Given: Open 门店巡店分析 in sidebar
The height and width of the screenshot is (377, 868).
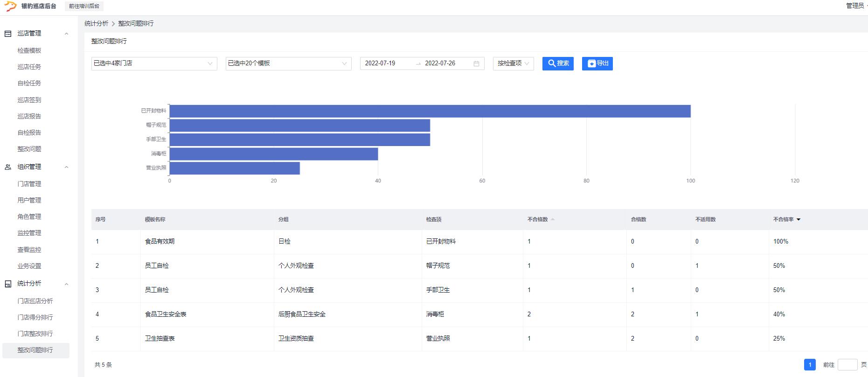Looking at the screenshot, I should coord(35,301).
